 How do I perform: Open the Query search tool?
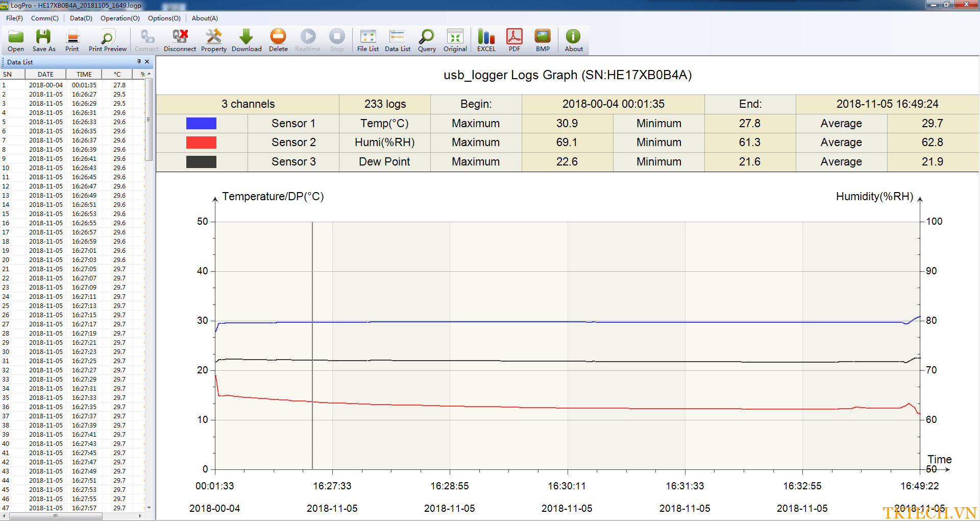(427, 40)
